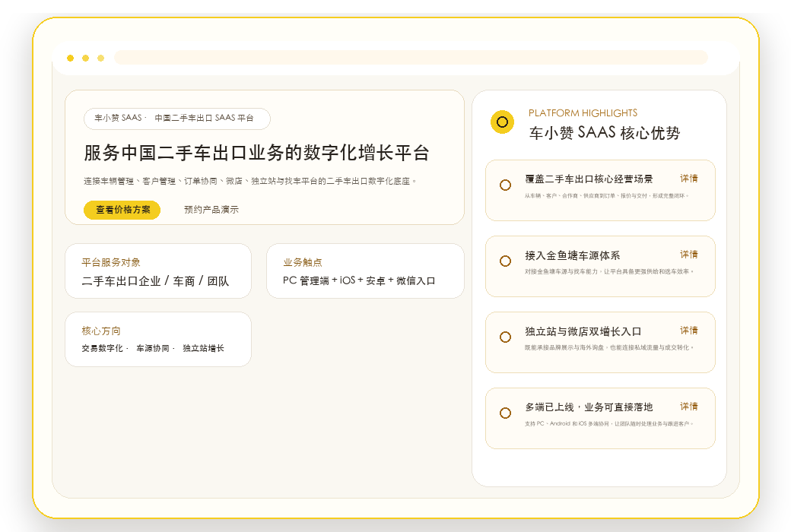This screenshot has width=791, height=532.
Task: Click the circle icon beside 独立站与微店双增长入口
Action: click(x=505, y=337)
